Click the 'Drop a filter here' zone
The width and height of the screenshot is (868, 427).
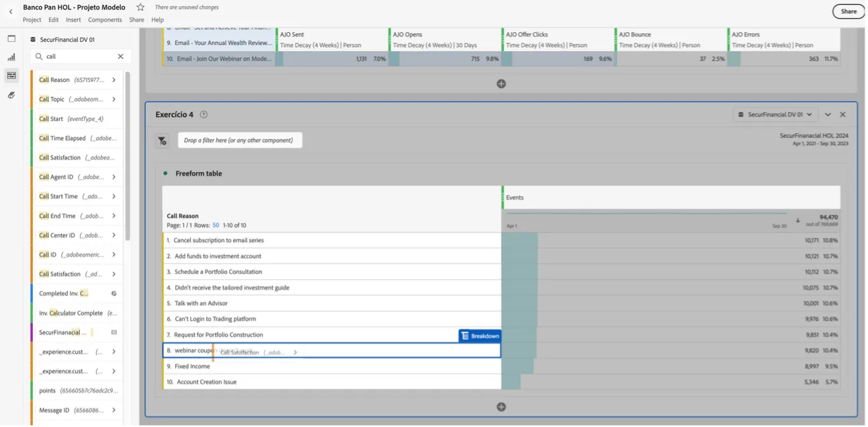tap(240, 141)
